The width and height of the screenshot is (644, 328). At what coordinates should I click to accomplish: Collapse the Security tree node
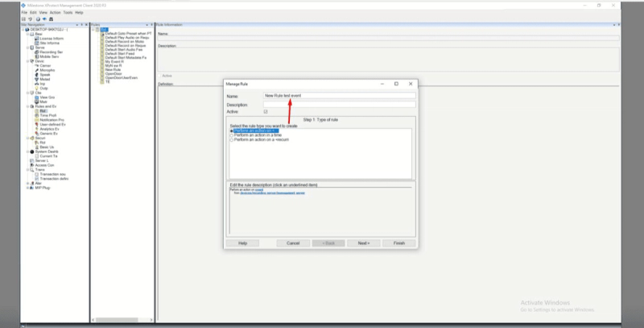(x=28, y=138)
